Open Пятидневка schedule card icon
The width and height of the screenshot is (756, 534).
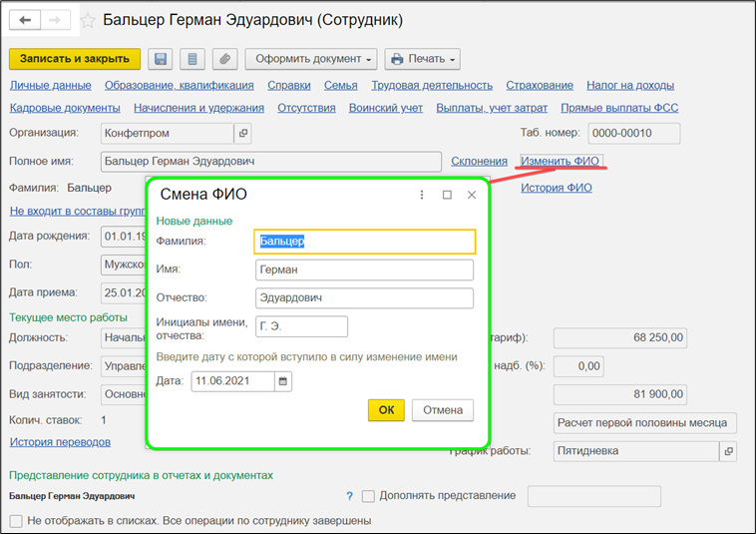click(x=728, y=451)
